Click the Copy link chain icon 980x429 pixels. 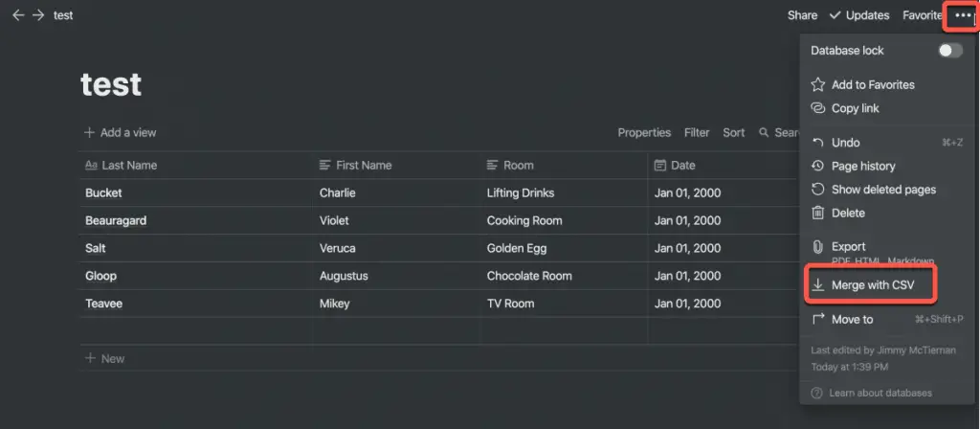[817, 108]
